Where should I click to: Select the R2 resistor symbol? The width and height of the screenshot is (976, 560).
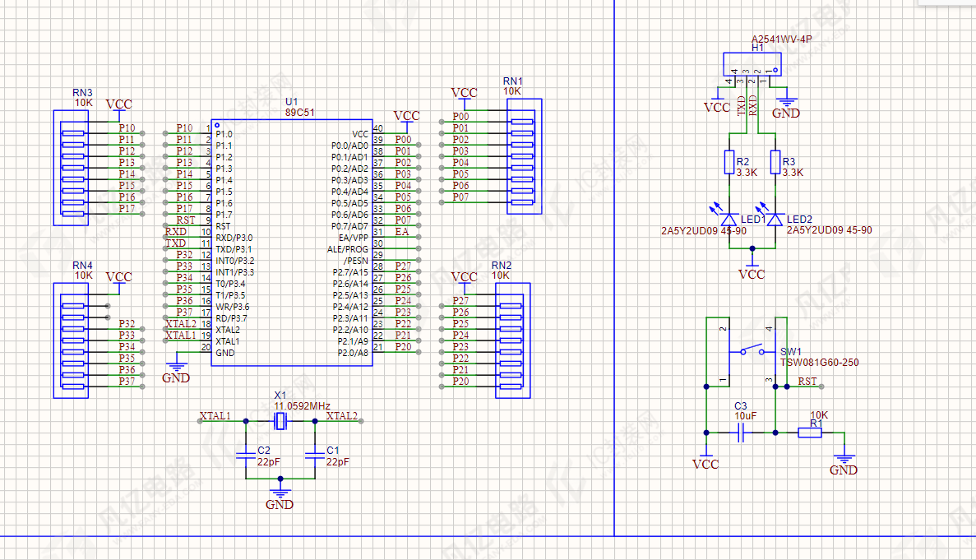click(729, 162)
